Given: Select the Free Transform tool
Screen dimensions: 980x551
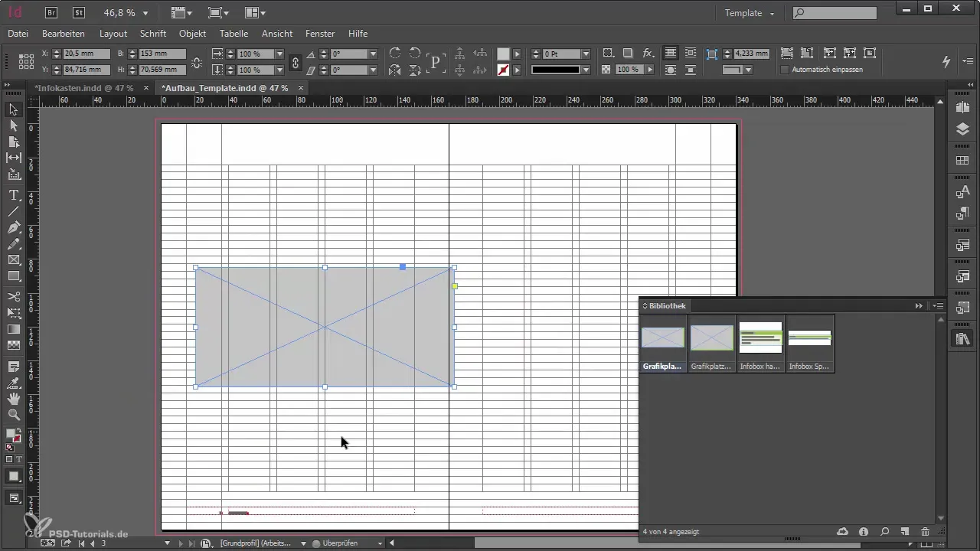Looking at the screenshot, I should [x=13, y=312].
